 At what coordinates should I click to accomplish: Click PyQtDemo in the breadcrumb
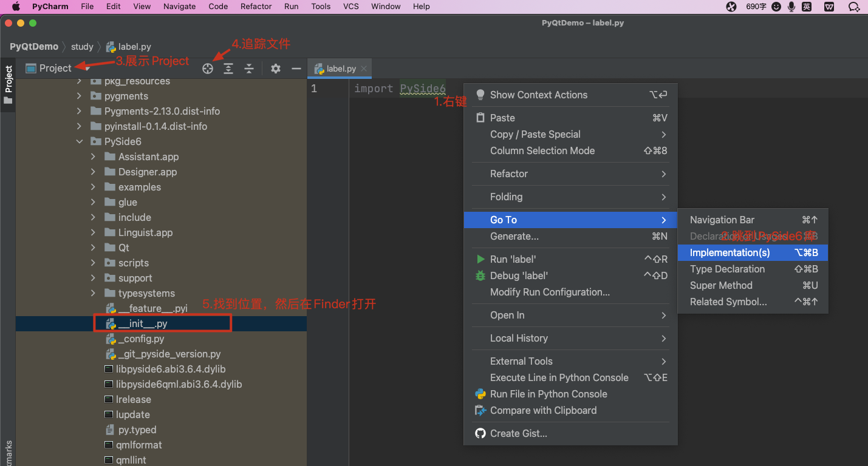click(x=34, y=47)
